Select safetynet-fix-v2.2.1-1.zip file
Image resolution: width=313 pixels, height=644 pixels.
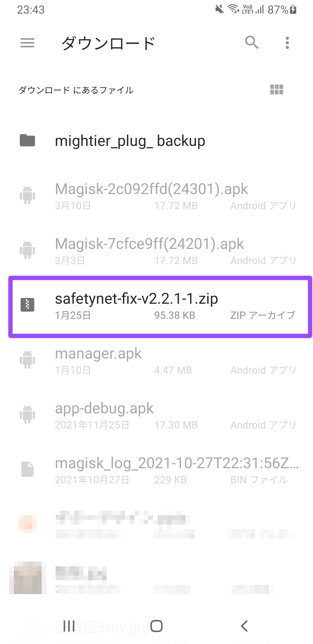pyautogui.click(x=160, y=307)
